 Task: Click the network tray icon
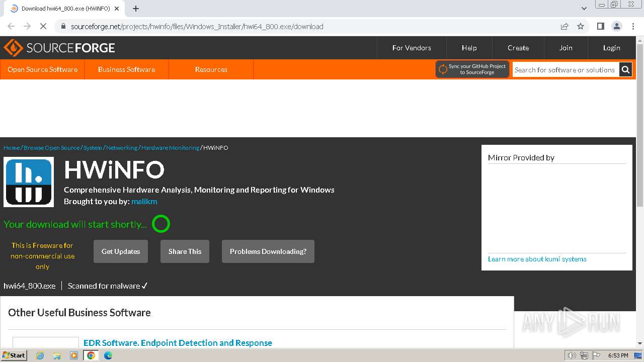point(584,355)
